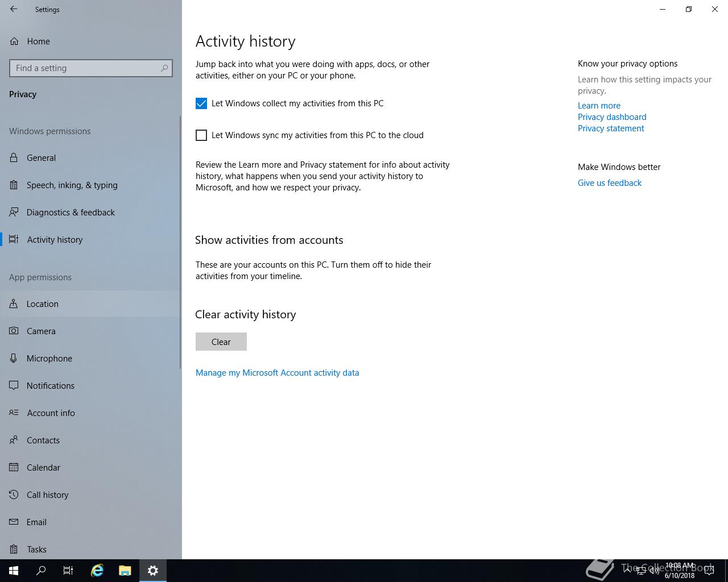Open Camera permissions
The height and width of the screenshot is (582, 728).
(91, 331)
